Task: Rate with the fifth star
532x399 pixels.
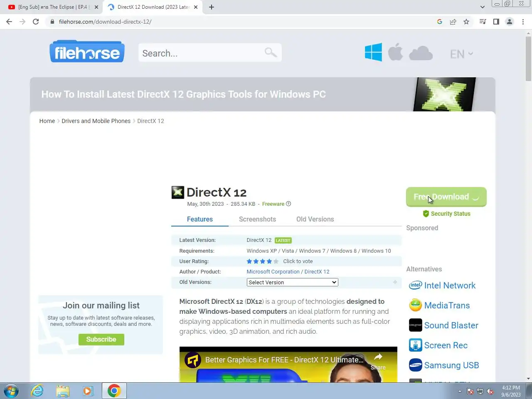Action: coord(276,261)
